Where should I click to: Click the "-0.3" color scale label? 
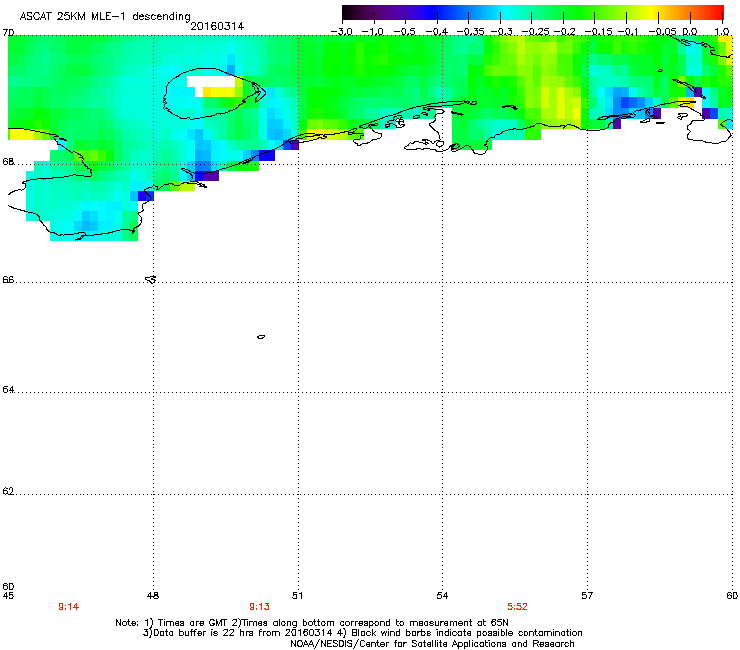(x=501, y=32)
